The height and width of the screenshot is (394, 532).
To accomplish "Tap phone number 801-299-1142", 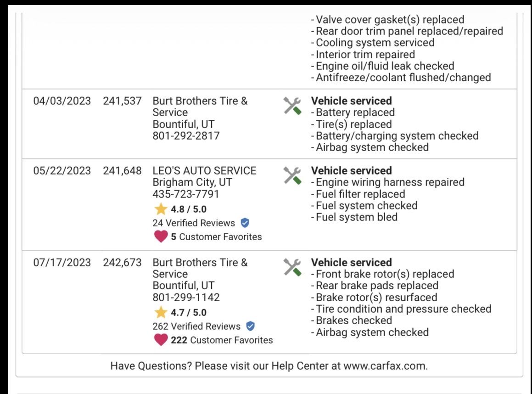I will [x=186, y=297].
